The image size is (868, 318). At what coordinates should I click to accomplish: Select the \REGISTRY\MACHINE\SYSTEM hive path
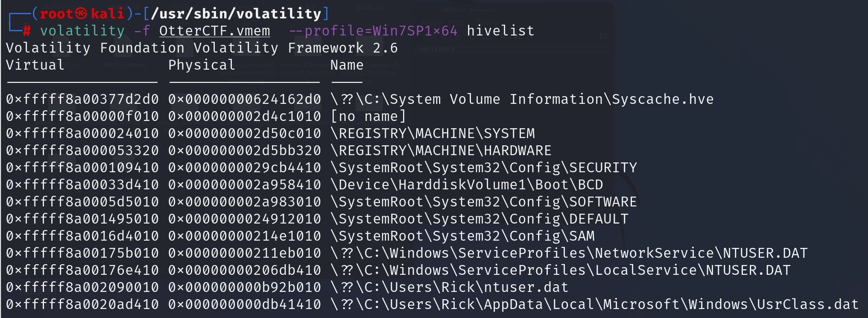point(433,133)
